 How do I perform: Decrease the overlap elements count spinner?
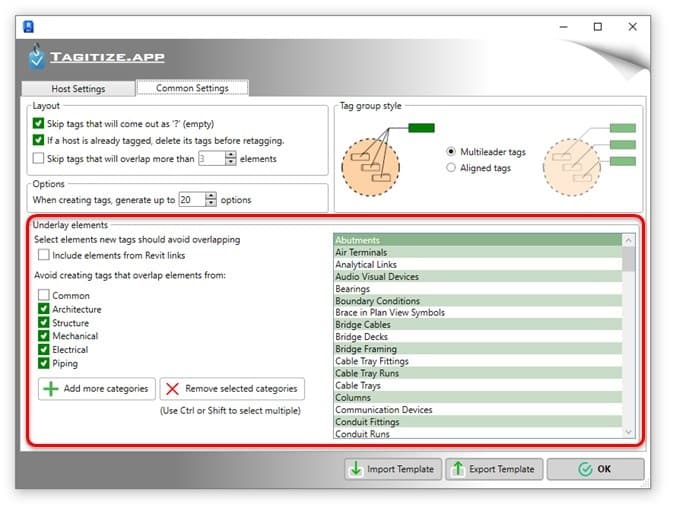(x=231, y=162)
